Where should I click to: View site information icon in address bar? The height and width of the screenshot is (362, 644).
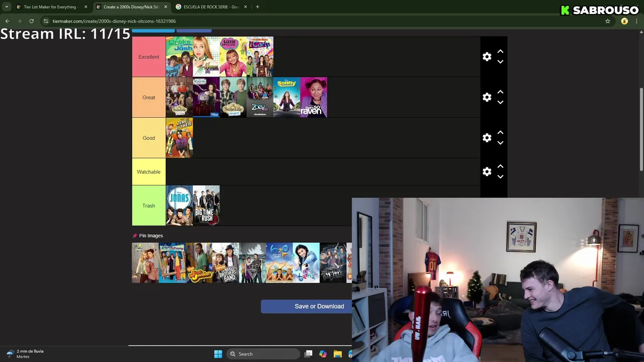[x=46, y=21]
